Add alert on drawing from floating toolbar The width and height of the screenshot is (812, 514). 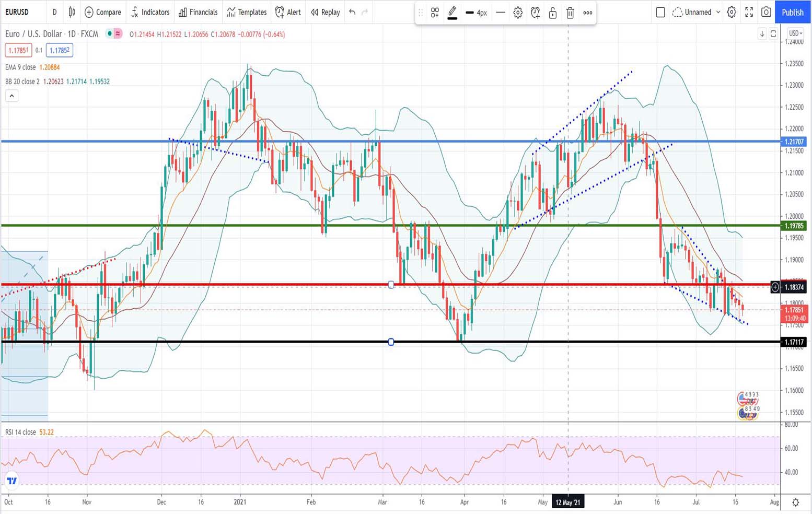535,13
